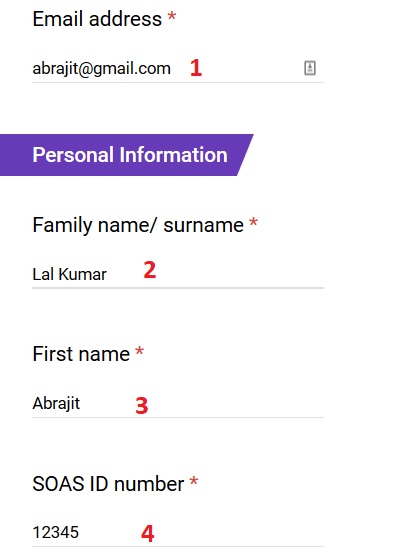Click the "Email address" question label
Viewport: 403px width, 556px height.
point(97,19)
